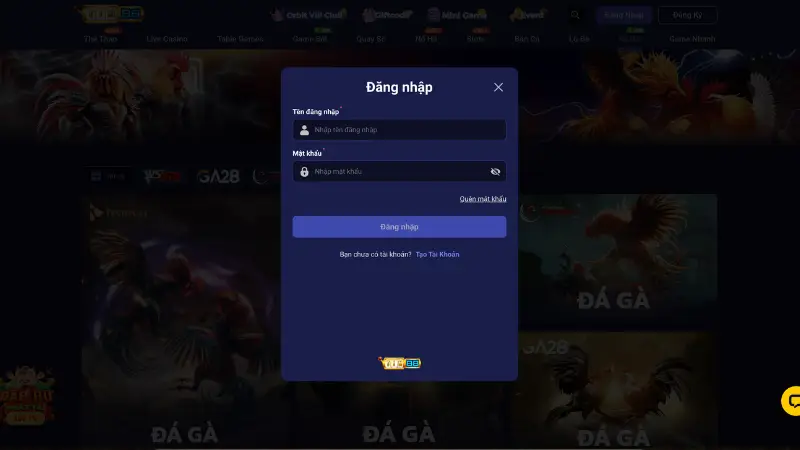Toggle password visibility eye icon
Screen dimensions: 800x450
click(495, 171)
